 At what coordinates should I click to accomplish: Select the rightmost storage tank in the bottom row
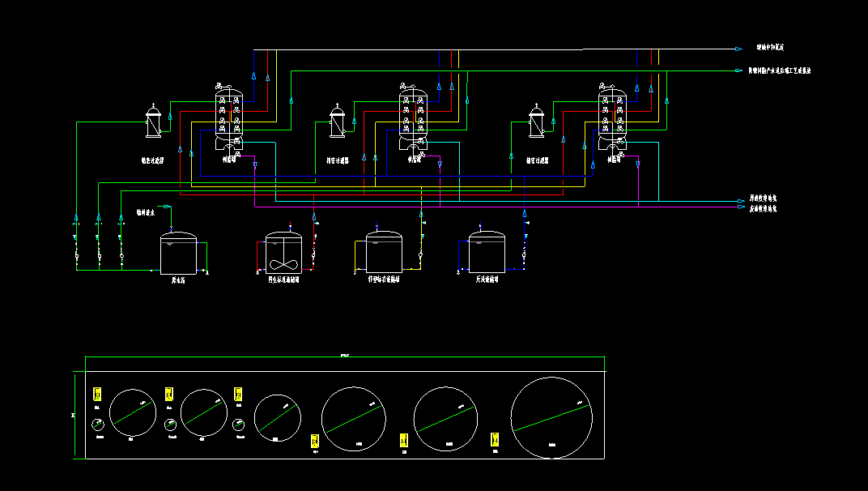coord(487,254)
